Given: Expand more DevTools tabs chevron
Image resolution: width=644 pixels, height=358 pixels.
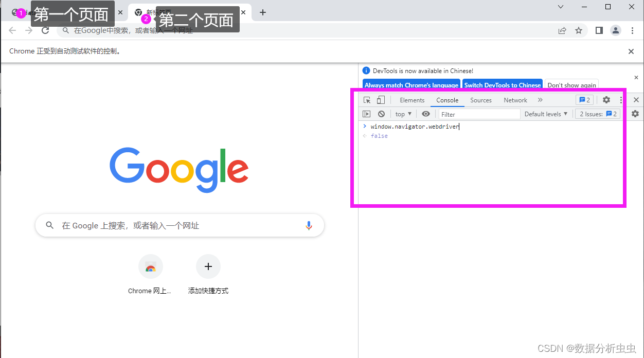Looking at the screenshot, I should tap(540, 100).
